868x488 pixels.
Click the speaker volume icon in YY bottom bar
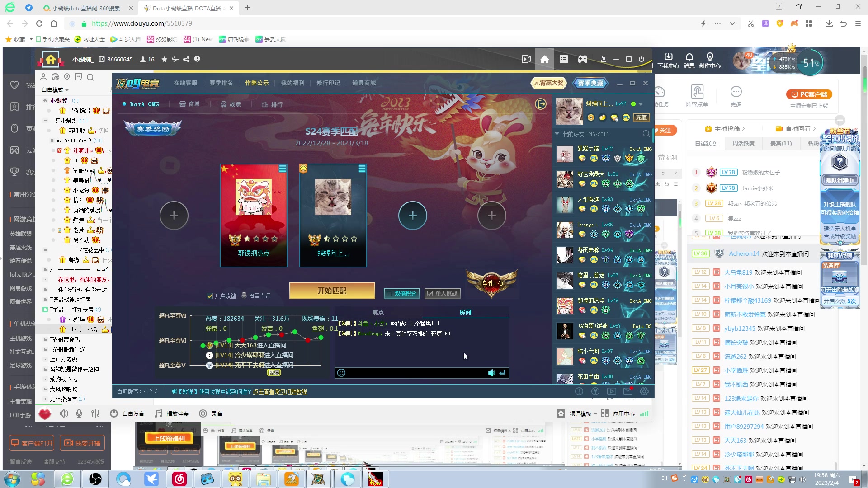64,413
